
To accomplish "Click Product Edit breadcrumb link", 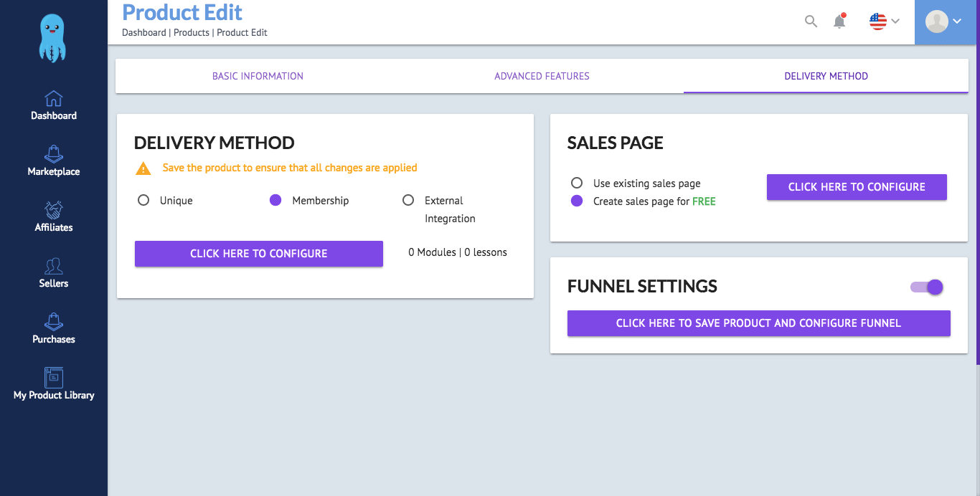I will click(x=242, y=32).
